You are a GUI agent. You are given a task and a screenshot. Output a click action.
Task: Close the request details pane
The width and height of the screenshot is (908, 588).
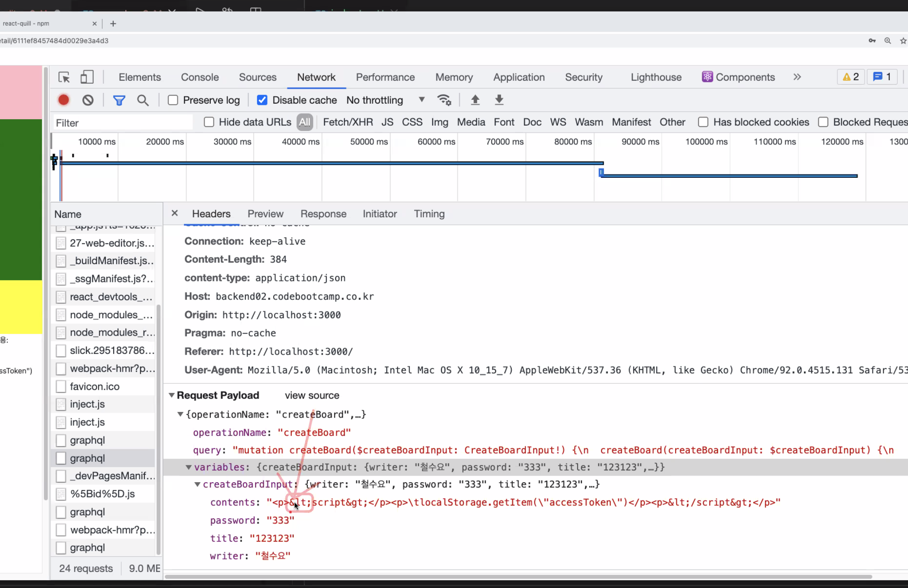[x=175, y=213]
